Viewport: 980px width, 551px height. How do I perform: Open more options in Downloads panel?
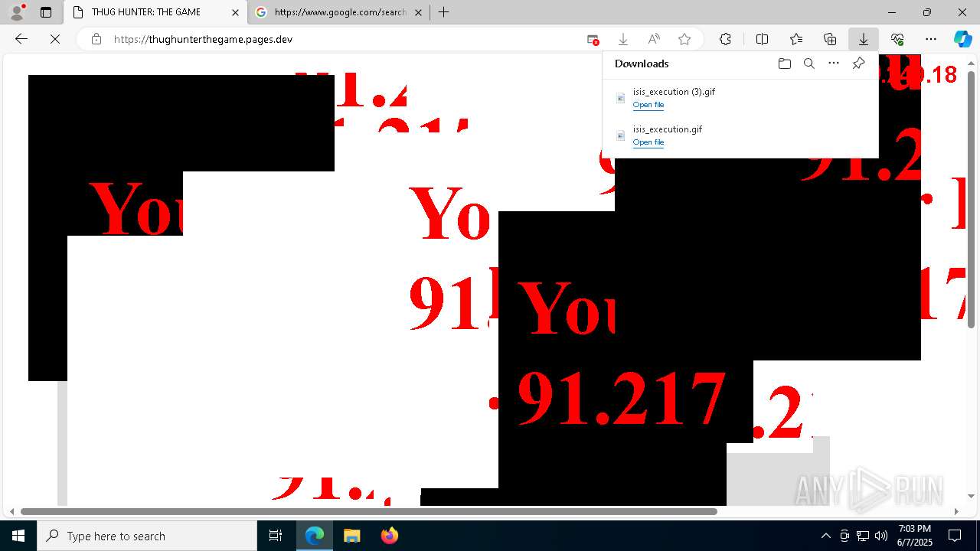click(x=834, y=64)
